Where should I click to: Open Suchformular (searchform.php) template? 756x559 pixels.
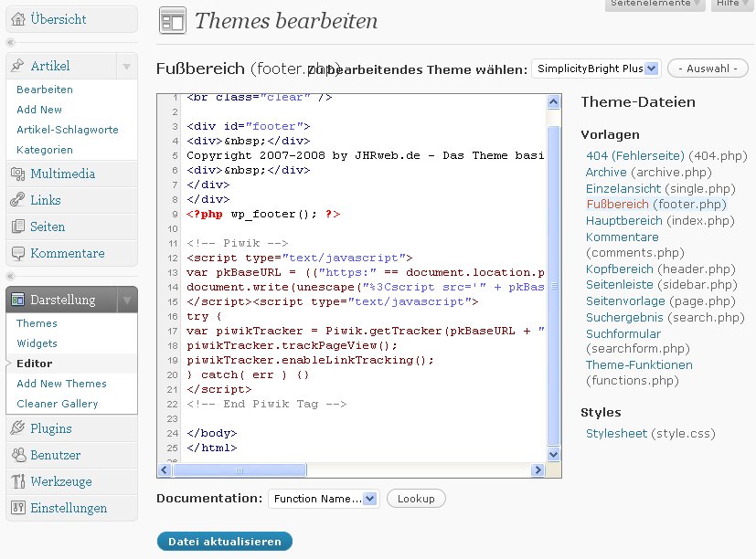(x=623, y=334)
